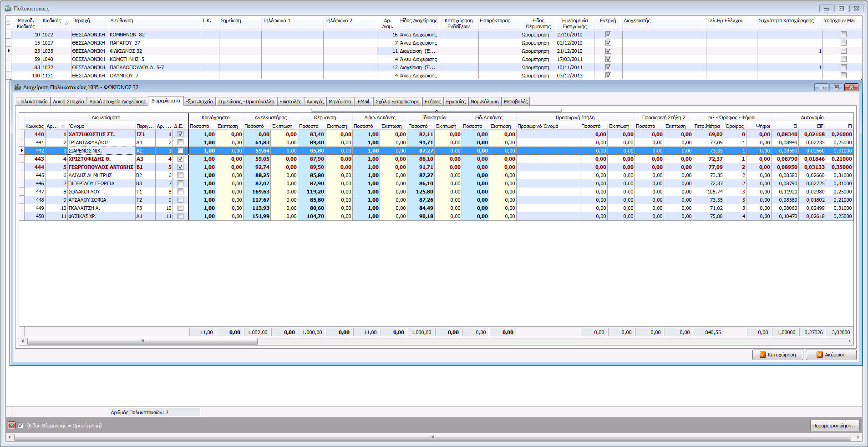
Task: Click the red X clear-filter icon in the filter bar
Action: tap(12, 426)
